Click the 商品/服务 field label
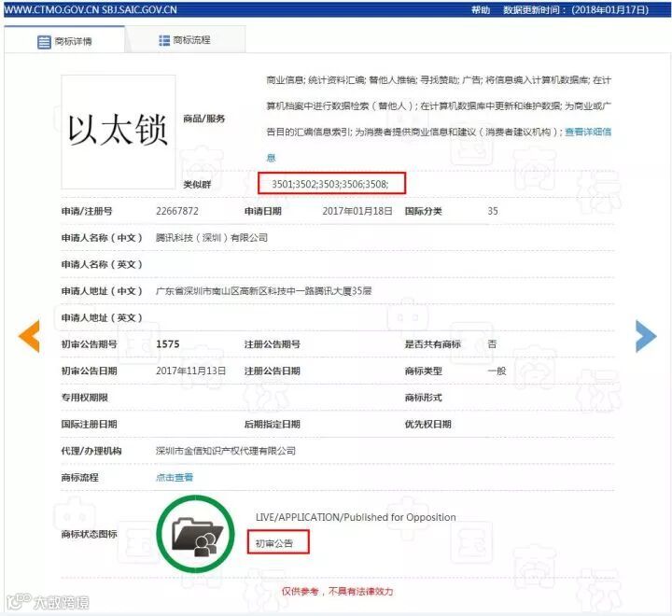The image size is (672, 616). click(x=204, y=119)
